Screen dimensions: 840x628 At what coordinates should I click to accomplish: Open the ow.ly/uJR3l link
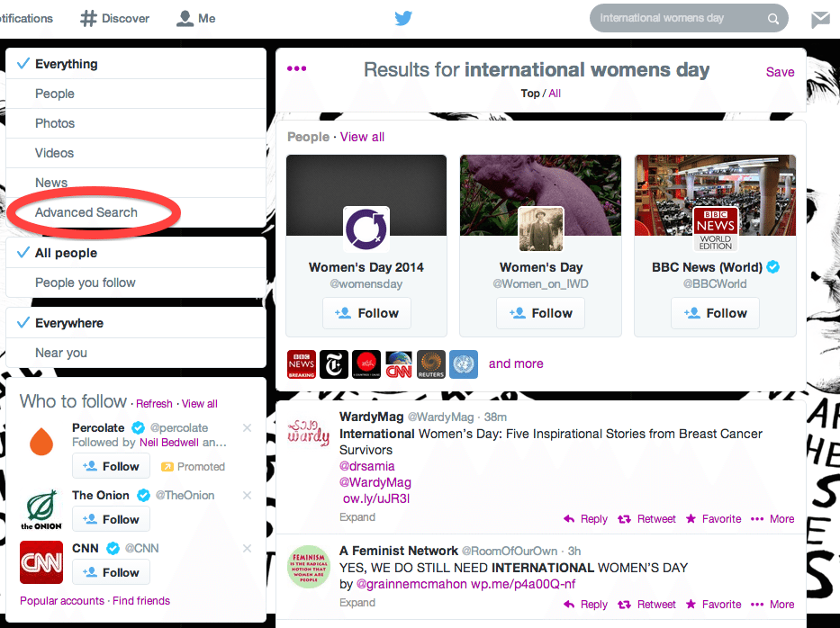point(376,498)
